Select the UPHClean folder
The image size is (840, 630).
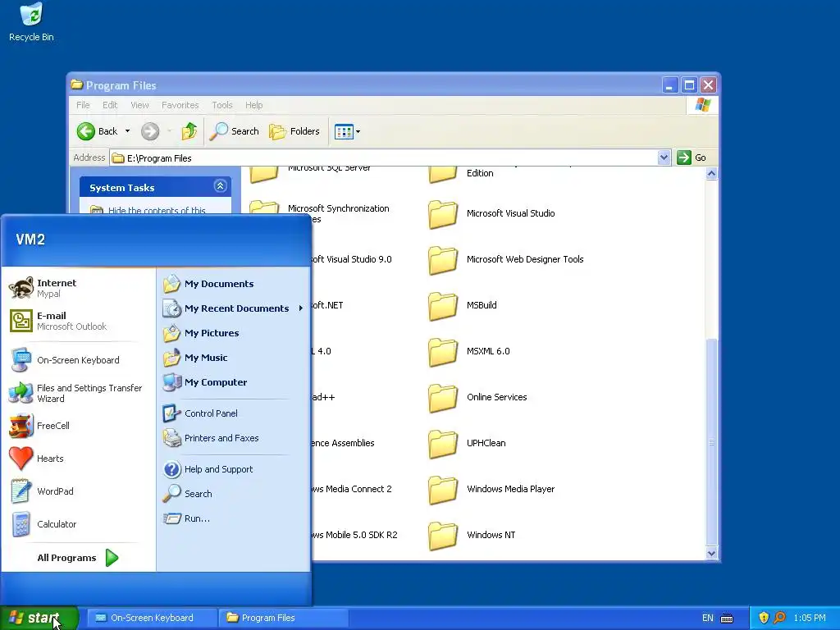(x=467, y=444)
